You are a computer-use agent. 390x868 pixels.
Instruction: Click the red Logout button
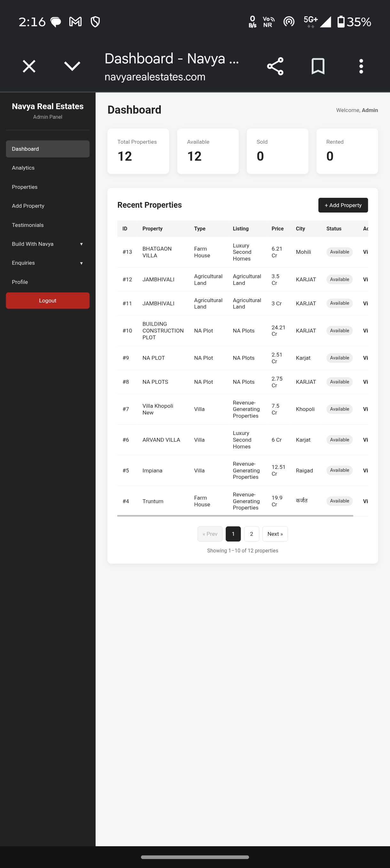click(x=48, y=301)
